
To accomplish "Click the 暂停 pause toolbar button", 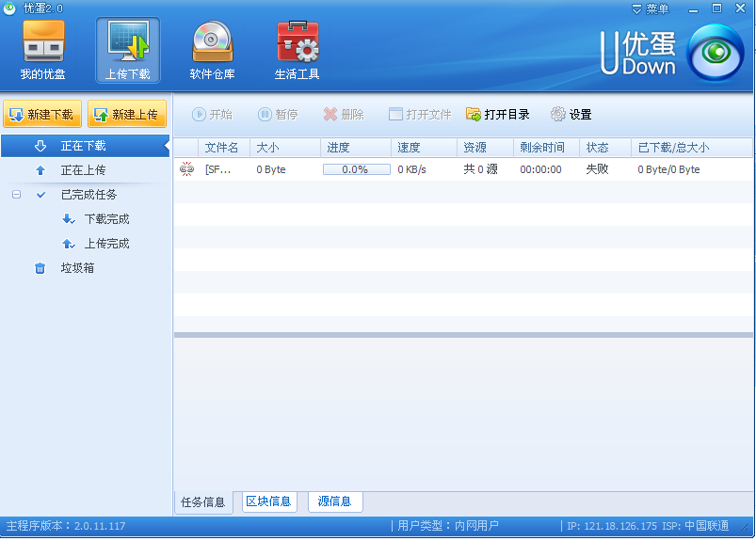I will click(x=278, y=115).
